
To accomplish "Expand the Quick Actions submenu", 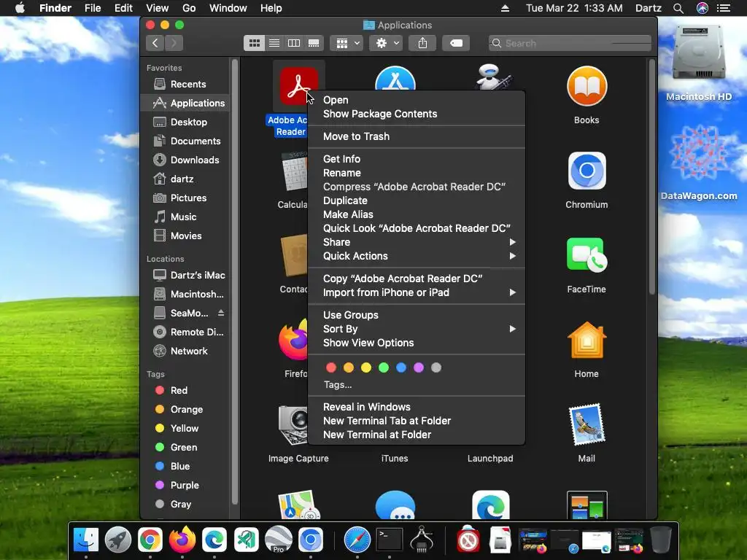I will click(x=417, y=256).
